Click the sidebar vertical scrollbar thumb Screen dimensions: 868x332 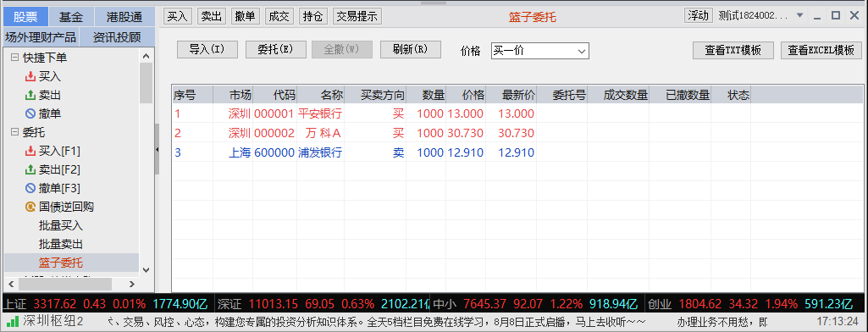coord(146,83)
